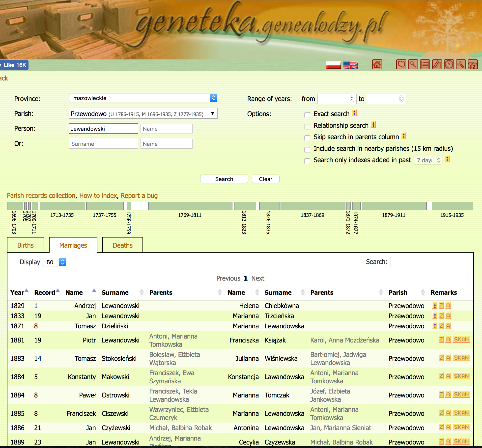Open the SKAN link for the 1881 Piotr record
Image resolution: width=482 pixels, height=448 pixels.
tap(461, 339)
